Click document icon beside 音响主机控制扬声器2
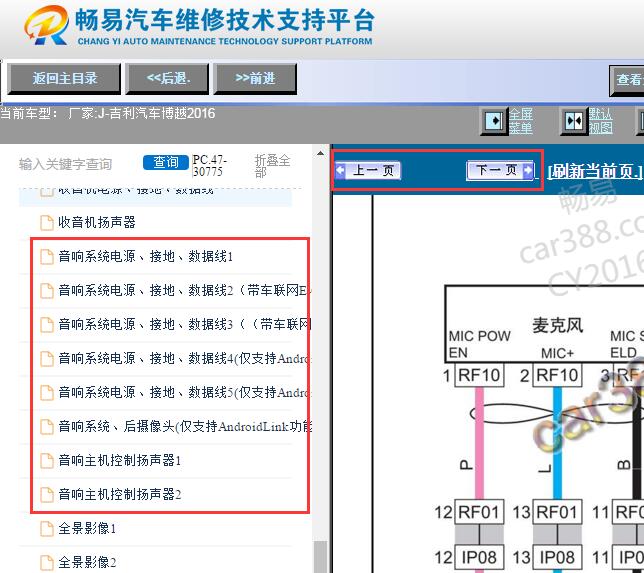Image resolution: width=644 pixels, height=573 pixels. (47, 495)
